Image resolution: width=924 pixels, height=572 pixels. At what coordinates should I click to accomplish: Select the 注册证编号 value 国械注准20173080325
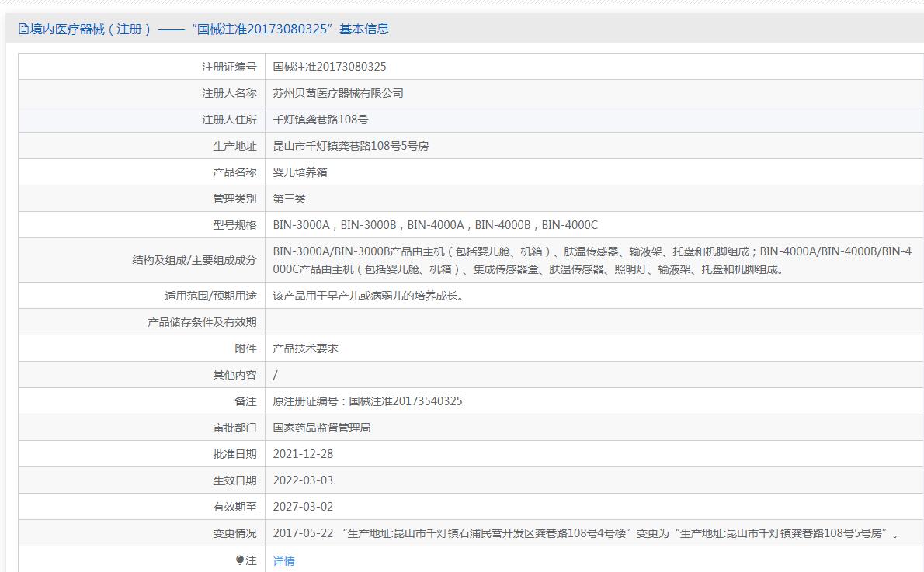[x=329, y=67]
